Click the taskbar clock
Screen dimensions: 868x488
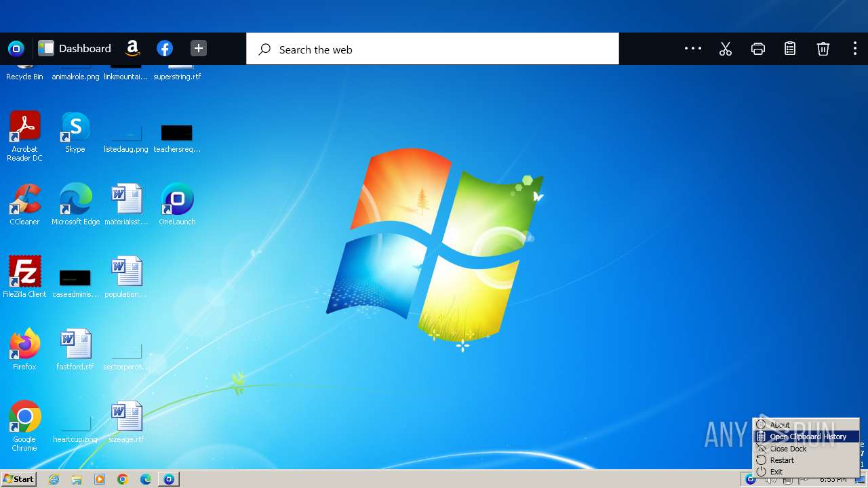[833, 479]
